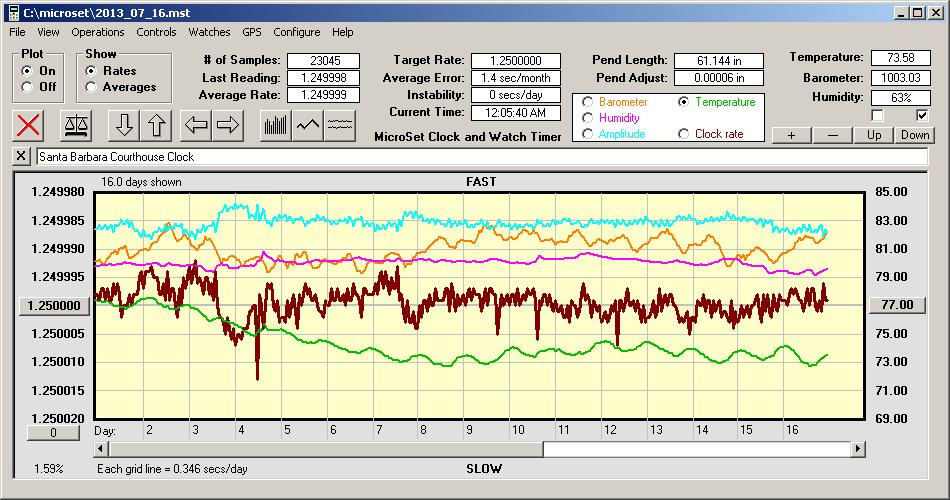Click the vertical bars graph icon
The height and width of the screenshot is (500, 950).
coord(275,125)
